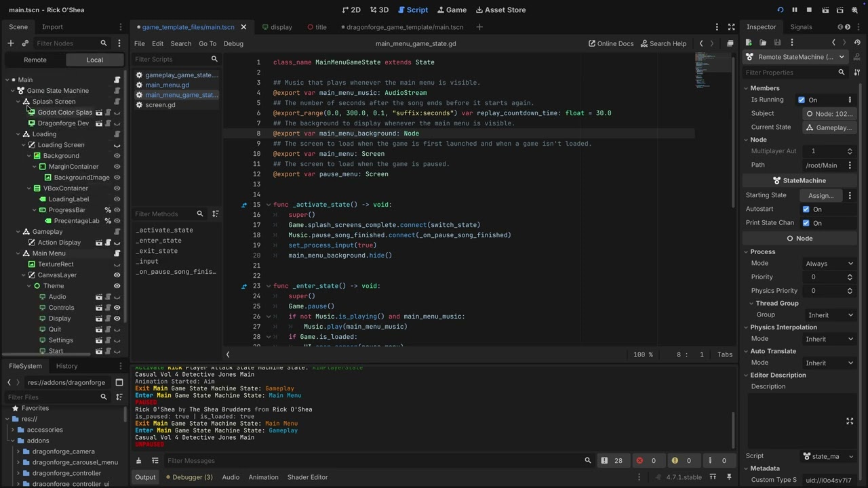This screenshot has width=868, height=488.
Task: Expand the addons folder in FileSystem
Action: [12, 441]
